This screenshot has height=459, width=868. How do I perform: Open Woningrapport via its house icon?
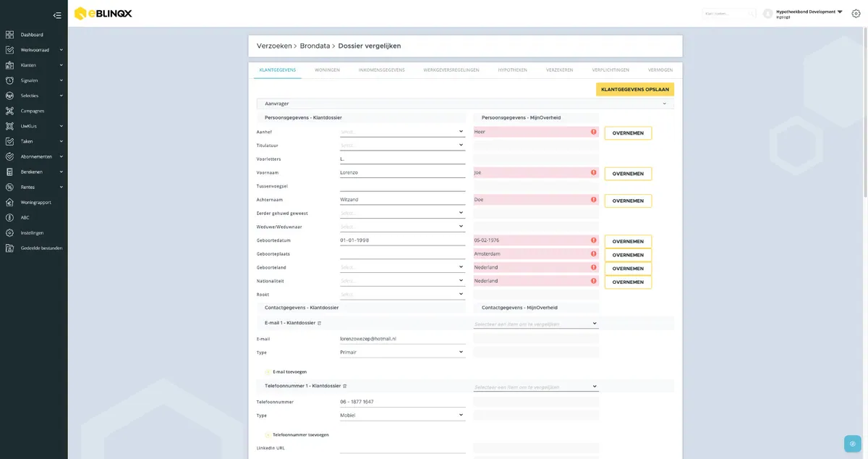click(9, 202)
